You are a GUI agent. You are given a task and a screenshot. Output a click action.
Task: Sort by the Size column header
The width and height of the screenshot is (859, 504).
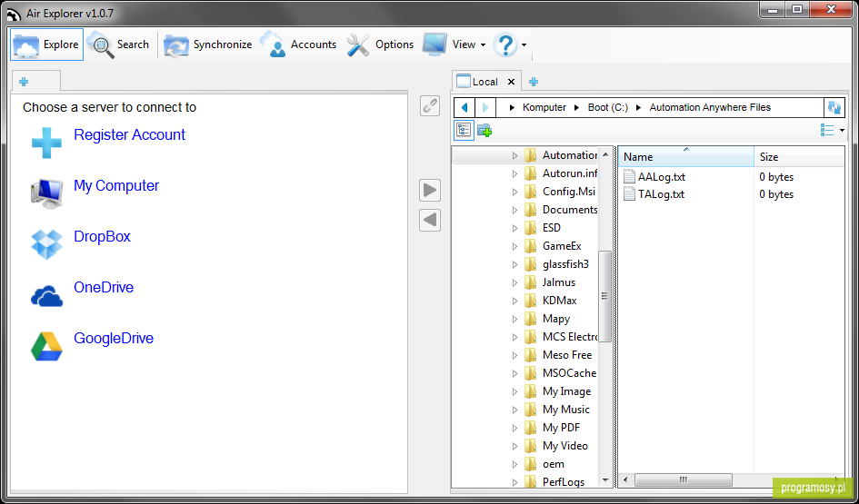[799, 157]
